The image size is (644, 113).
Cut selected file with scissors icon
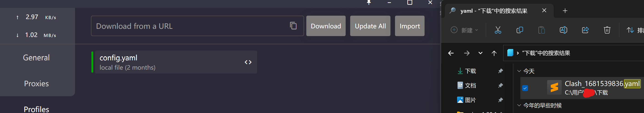point(498,30)
